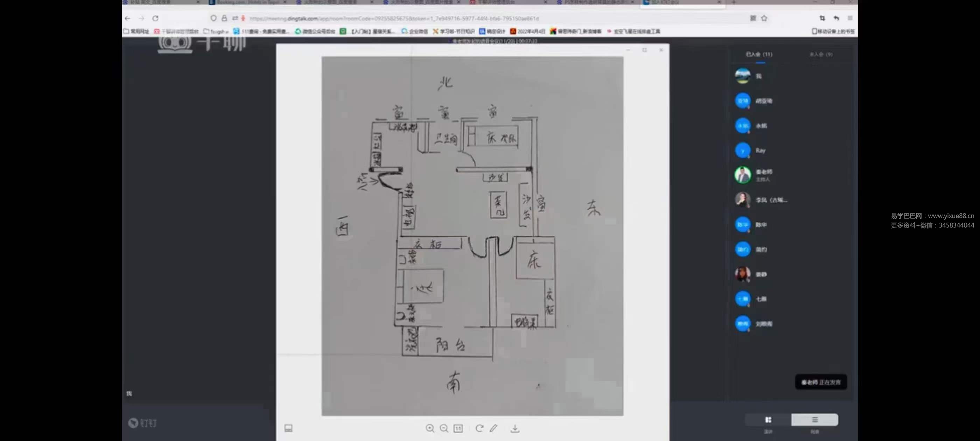
Task: Rotate the floor plan image
Action: 480,428
